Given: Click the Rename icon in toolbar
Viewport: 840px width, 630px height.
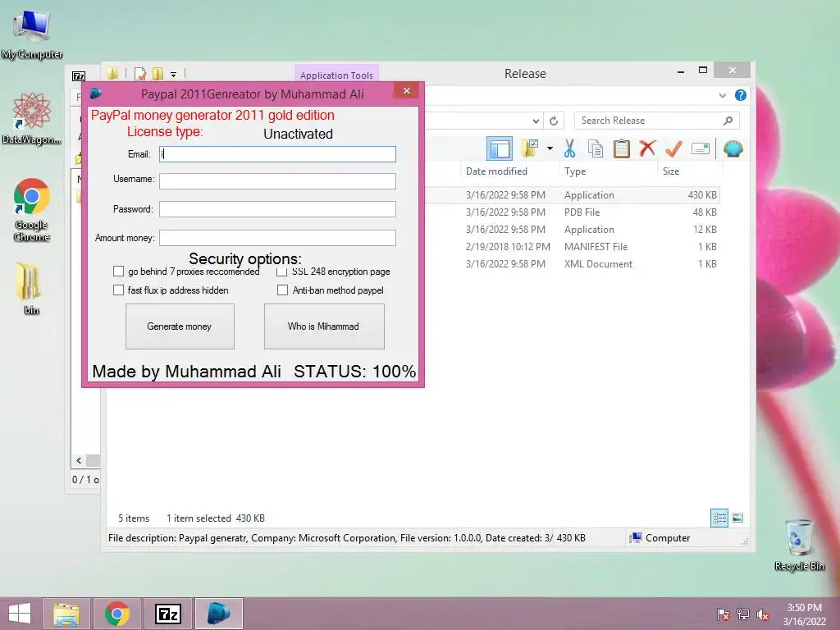Looking at the screenshot, I should (x=701, y=148).
